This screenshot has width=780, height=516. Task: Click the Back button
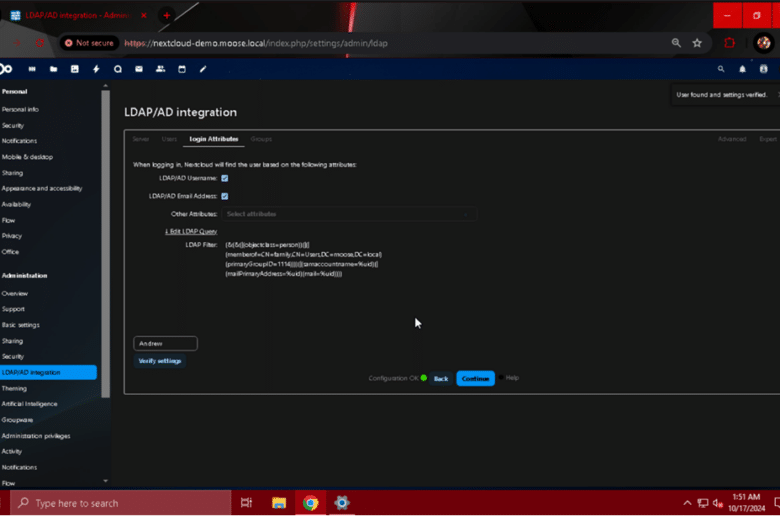[x=441, y=379]
